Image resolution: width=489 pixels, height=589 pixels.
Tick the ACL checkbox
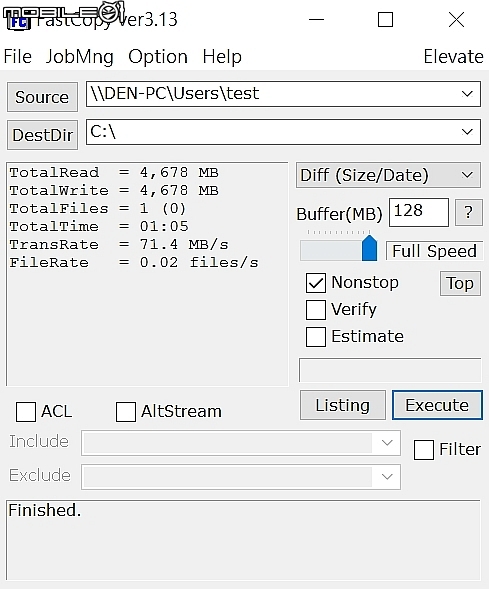click(x=26, y=412)
